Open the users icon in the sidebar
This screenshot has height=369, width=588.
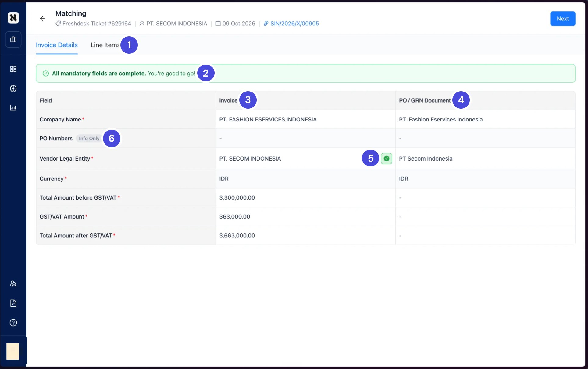pos(13,284)
